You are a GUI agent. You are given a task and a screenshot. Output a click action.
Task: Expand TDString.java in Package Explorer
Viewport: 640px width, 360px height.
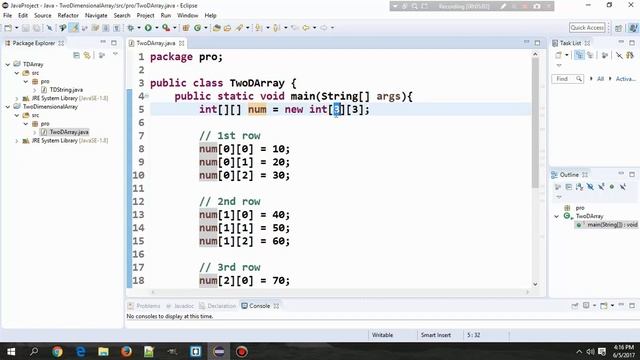click(x=34, y=90)
